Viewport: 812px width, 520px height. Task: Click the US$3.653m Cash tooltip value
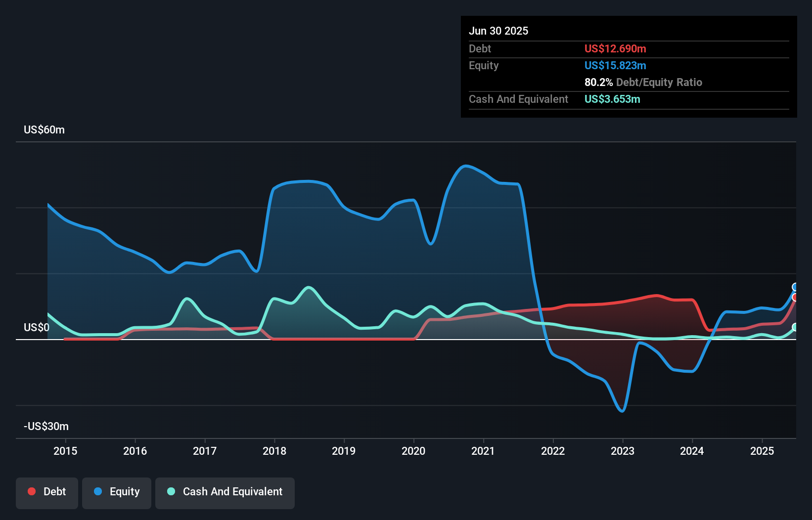pos(612,99)
